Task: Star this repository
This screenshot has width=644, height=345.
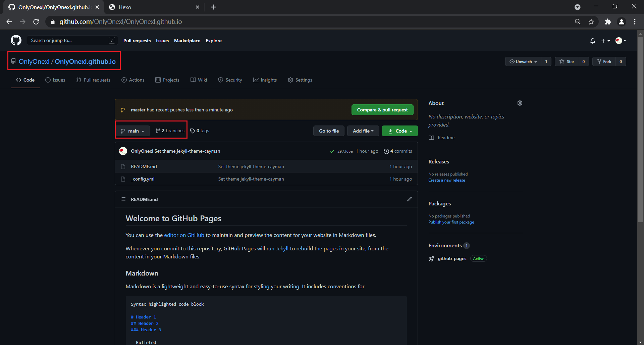Action: click(567, 61)
